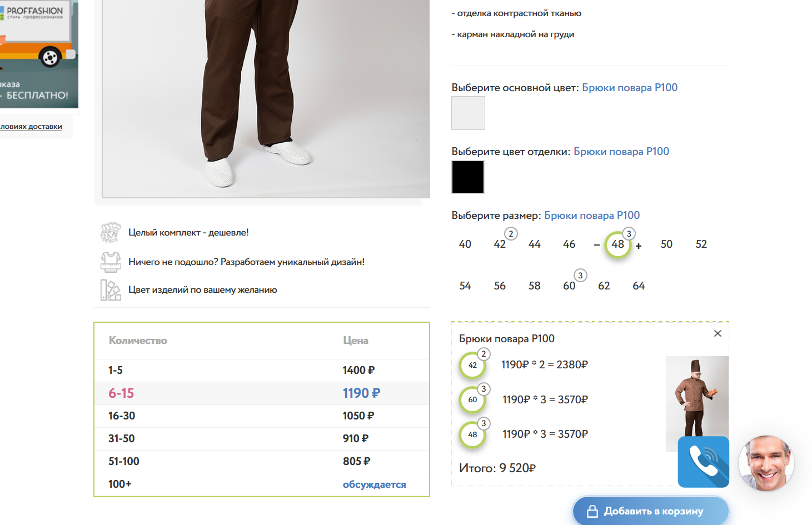Open the chef outfit thumbnail in summary
This screenshot has height=525, width=812.
click(696, 396)
